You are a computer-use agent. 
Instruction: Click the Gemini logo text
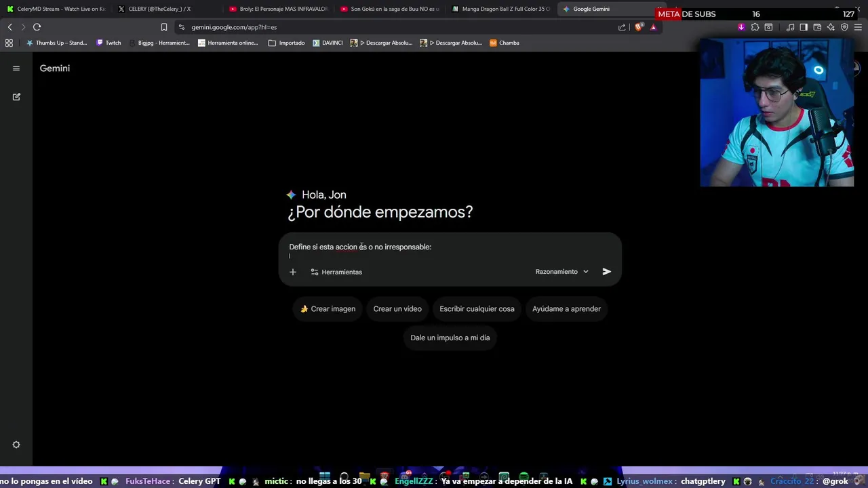(55, 68)
